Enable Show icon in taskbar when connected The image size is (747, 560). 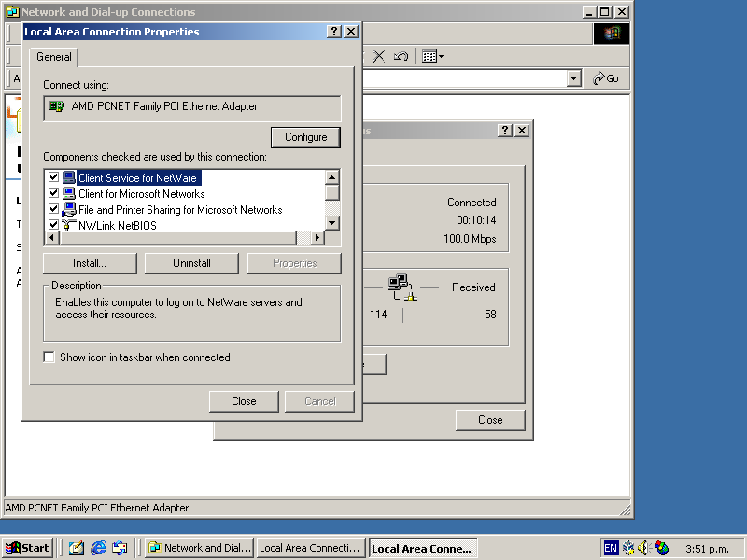[49, 357]
